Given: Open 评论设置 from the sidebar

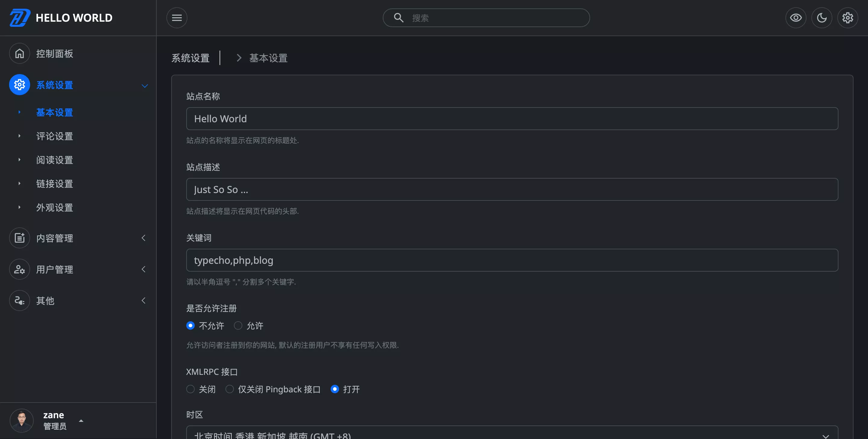Looking at the screenshot, I should pos(54,136).
